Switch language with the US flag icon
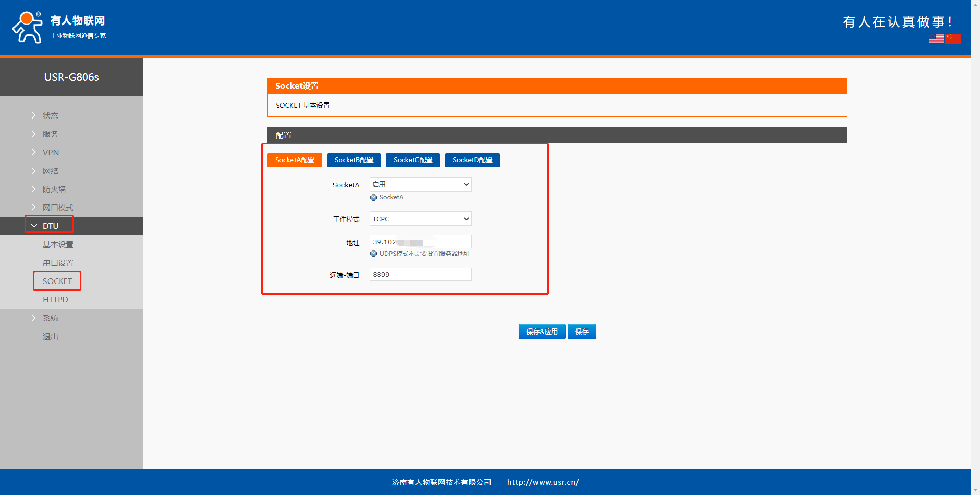This screenshot has width=980, height=495. coord(936,39)
